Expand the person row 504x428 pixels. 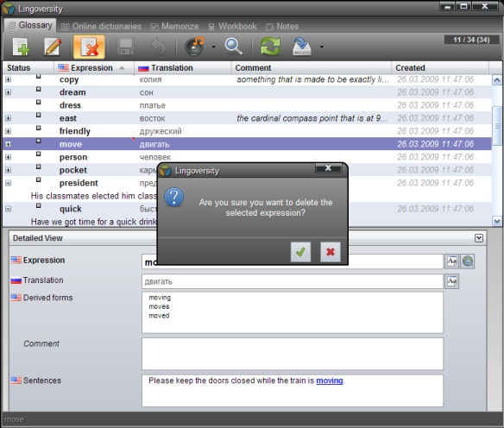click(x=9, y=157)
